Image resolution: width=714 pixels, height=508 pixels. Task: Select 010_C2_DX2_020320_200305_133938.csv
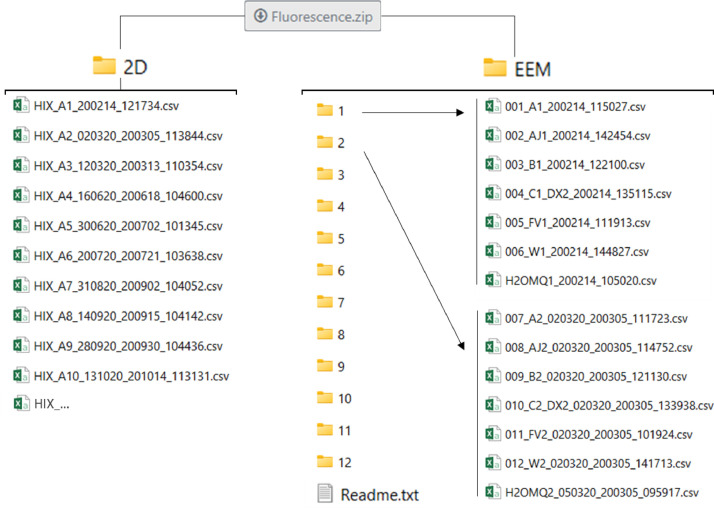599,405
